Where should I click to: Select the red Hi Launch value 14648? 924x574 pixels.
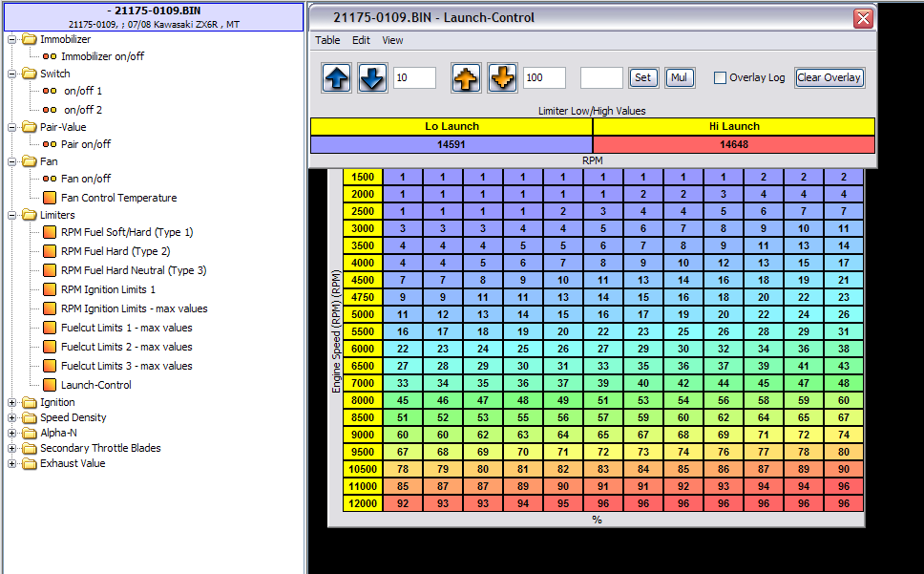coord(733,144)
